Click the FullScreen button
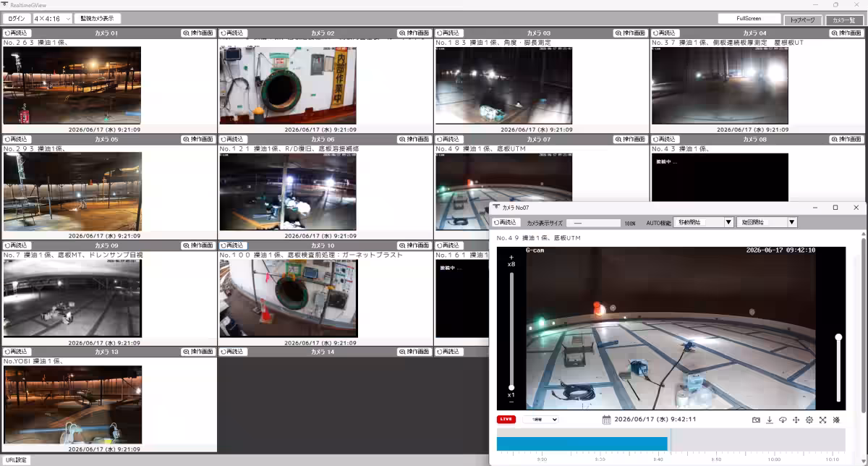Screen dimensions: 868x466 pyautogui.click(x=749, y=19)
